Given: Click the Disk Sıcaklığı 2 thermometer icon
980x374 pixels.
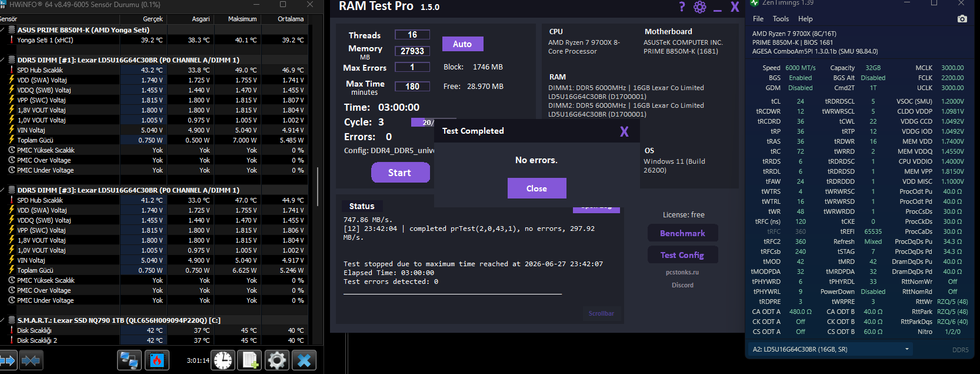Looking at the screenshot, I should tap(11, 340).
